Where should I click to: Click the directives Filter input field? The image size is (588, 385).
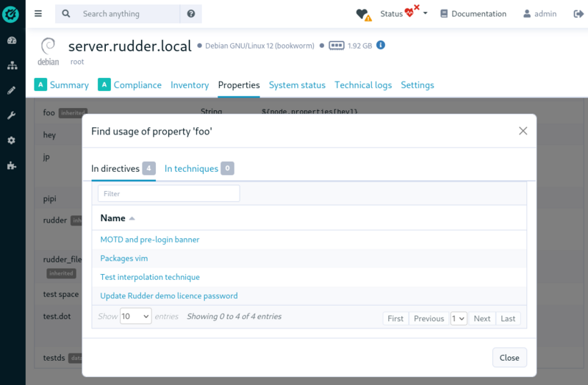(x=169, y=193)
